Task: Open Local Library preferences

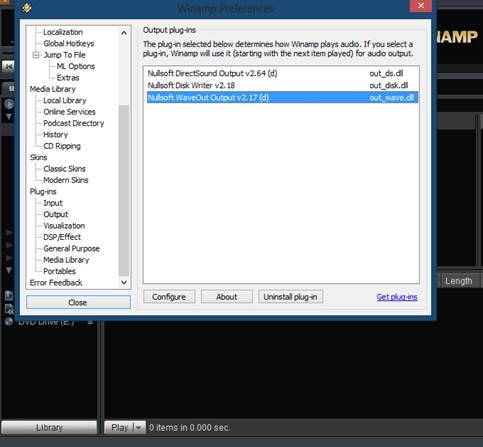Action: 65,100
